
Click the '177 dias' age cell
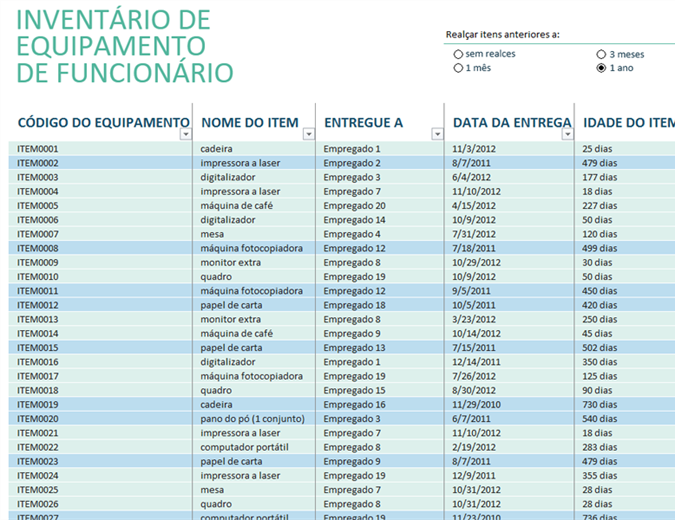coord(600,177)
